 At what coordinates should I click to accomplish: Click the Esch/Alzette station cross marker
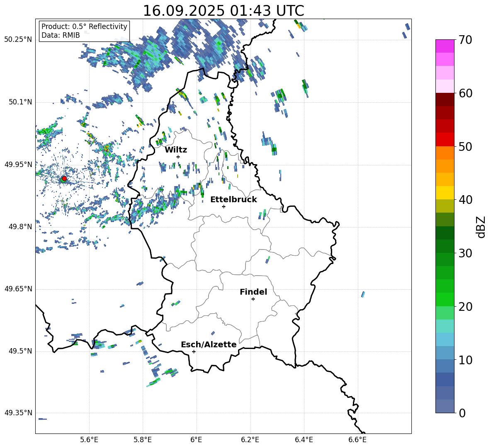pyautogui.click(x=194, y=351)
